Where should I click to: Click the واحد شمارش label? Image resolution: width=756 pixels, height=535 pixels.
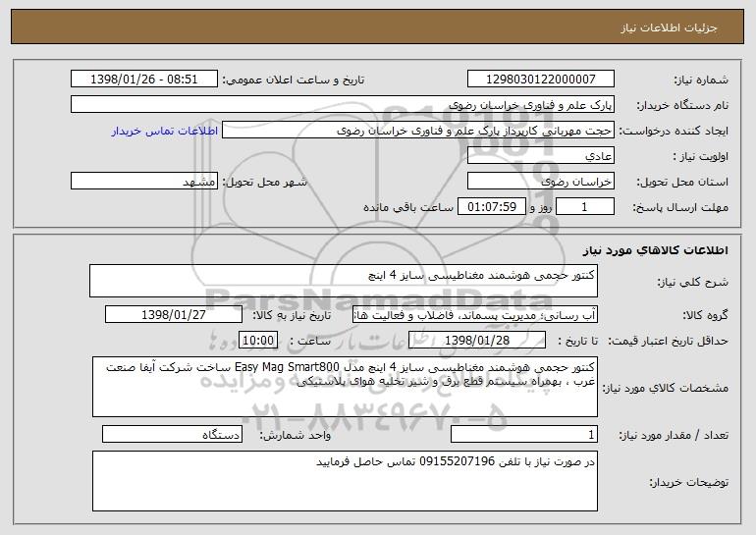click(296, 435)
